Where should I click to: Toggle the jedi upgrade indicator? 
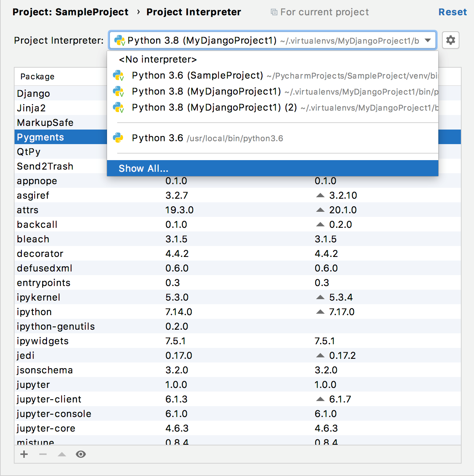pos(320,355)
